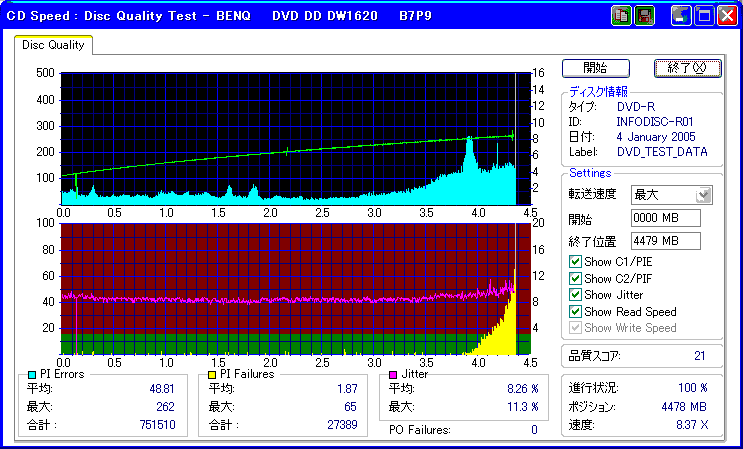Maximize the CD Speed window
Screen dimensions: 743x449
pyautogui.click(x=705, y=16)
